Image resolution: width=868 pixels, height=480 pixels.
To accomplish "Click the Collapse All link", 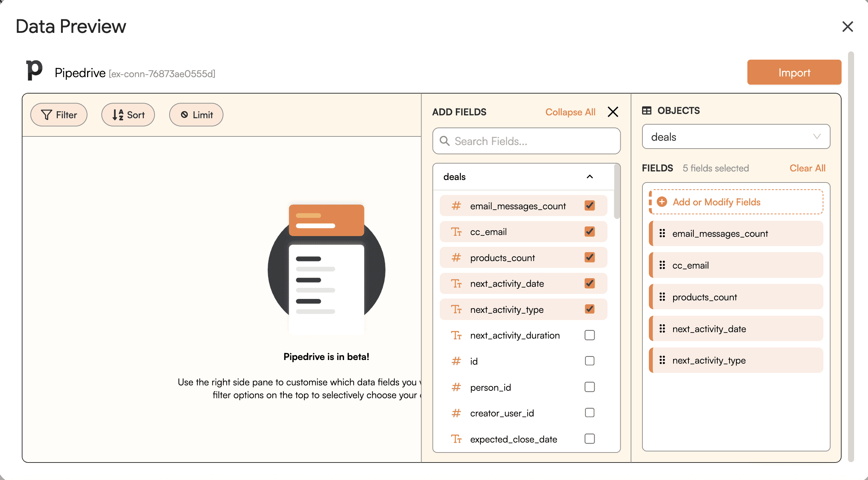I will (x=570, y=112).
